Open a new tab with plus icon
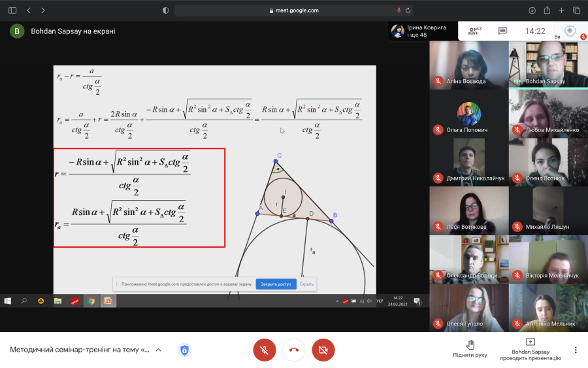 pos(561,10)
